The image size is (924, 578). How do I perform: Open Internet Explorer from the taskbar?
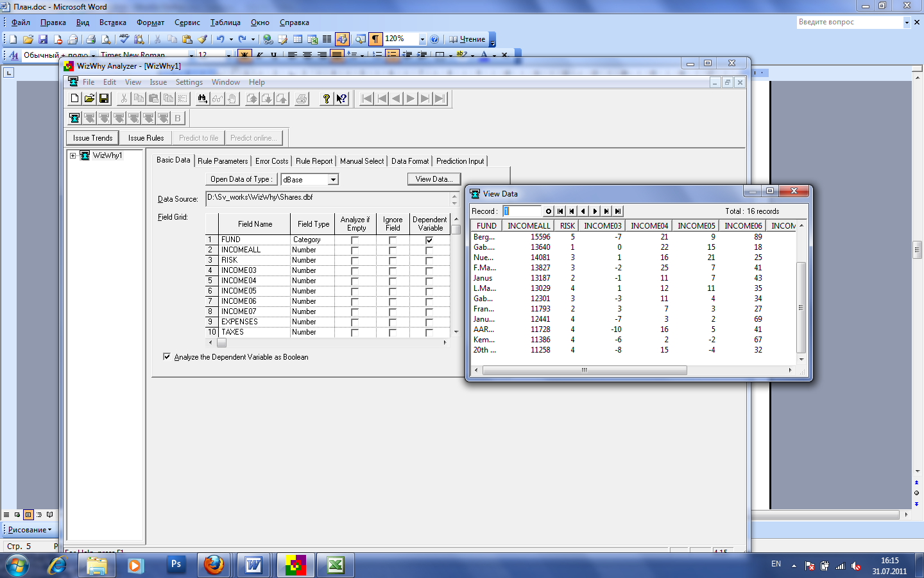click(57, 565)
